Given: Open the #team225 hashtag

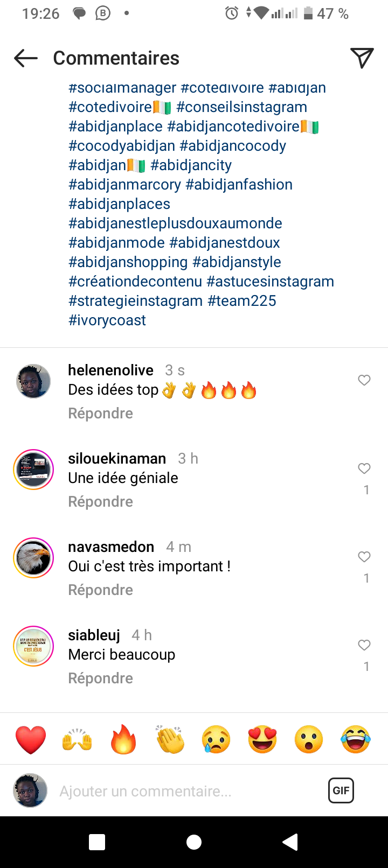Looking at the screenshot, I should [242, 301].
